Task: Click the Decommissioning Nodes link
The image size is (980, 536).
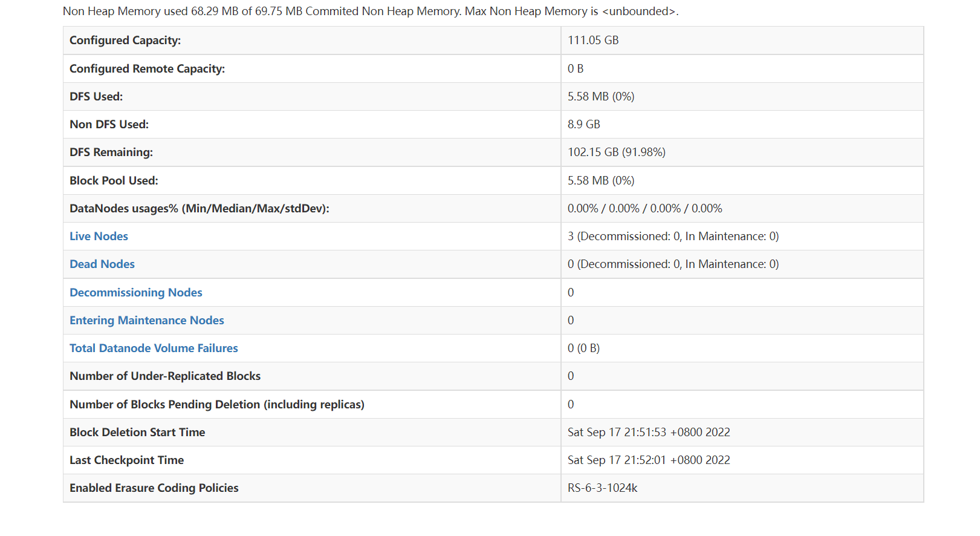Action: (x=136, y=293)
